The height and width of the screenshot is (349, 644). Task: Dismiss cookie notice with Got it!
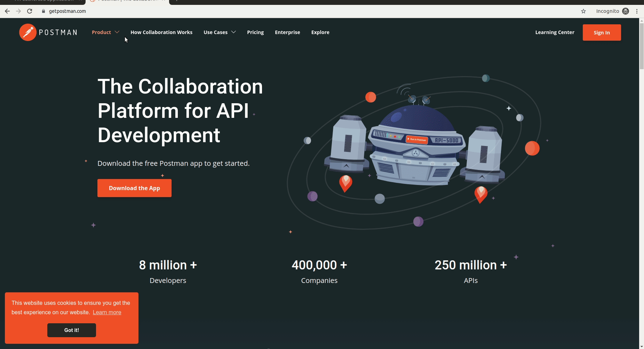tap(72, 330)
